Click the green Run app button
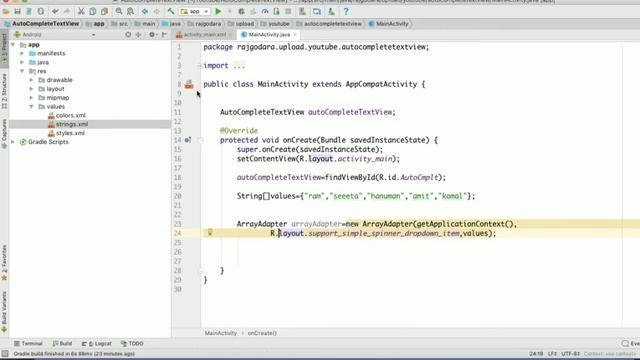 (218, 11)
